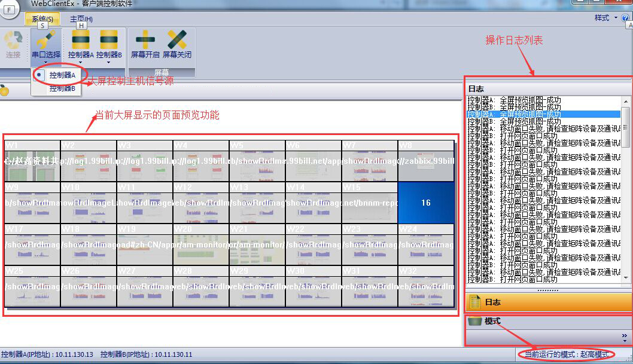Select preview window W9

[x=32, y=203]
